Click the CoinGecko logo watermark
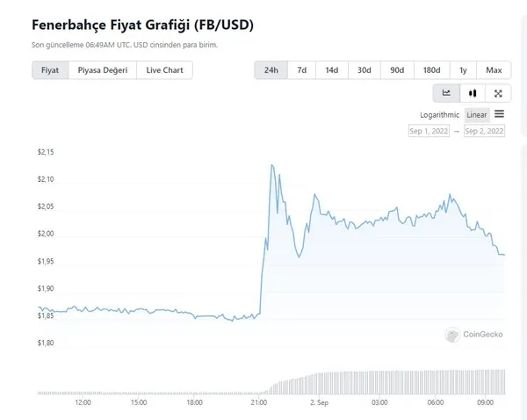Viewport: 527px width, 420px height. click(475, 334)
